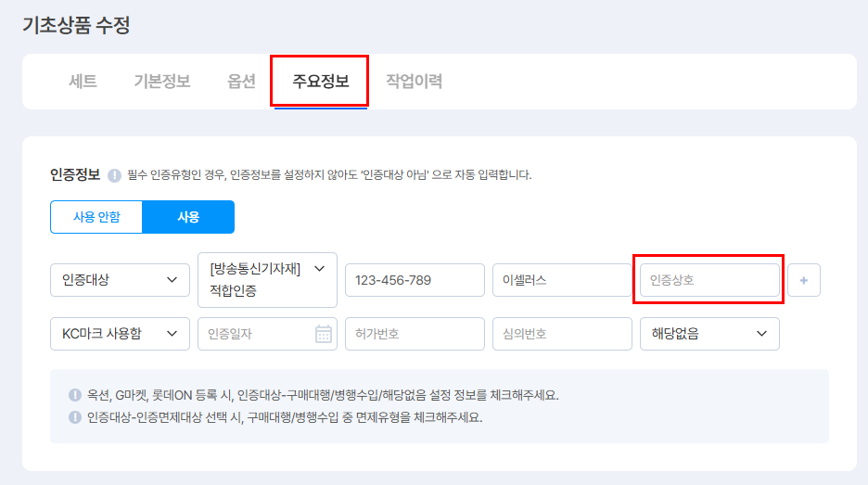The height and width of the screenshot is (485, 868).
Task: Open the 기본정보 tab
Action: coord(162,82)
